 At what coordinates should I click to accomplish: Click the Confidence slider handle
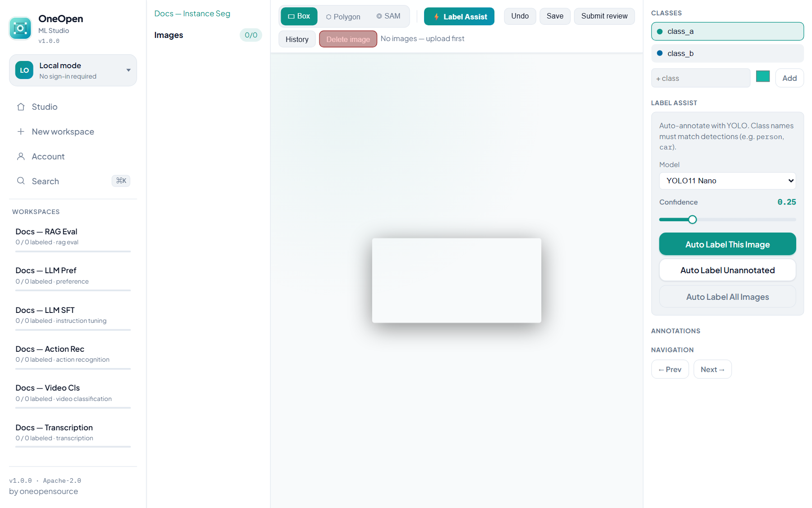coord(692,220)
